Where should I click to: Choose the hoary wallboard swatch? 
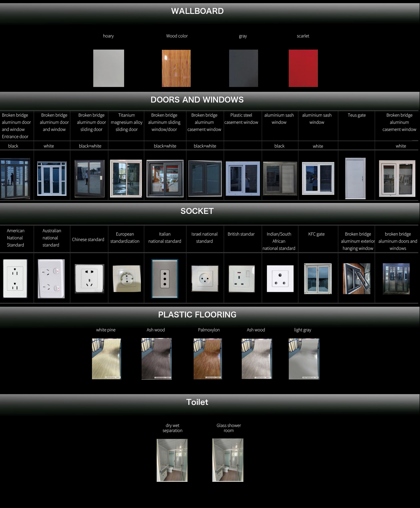[109, 68]
